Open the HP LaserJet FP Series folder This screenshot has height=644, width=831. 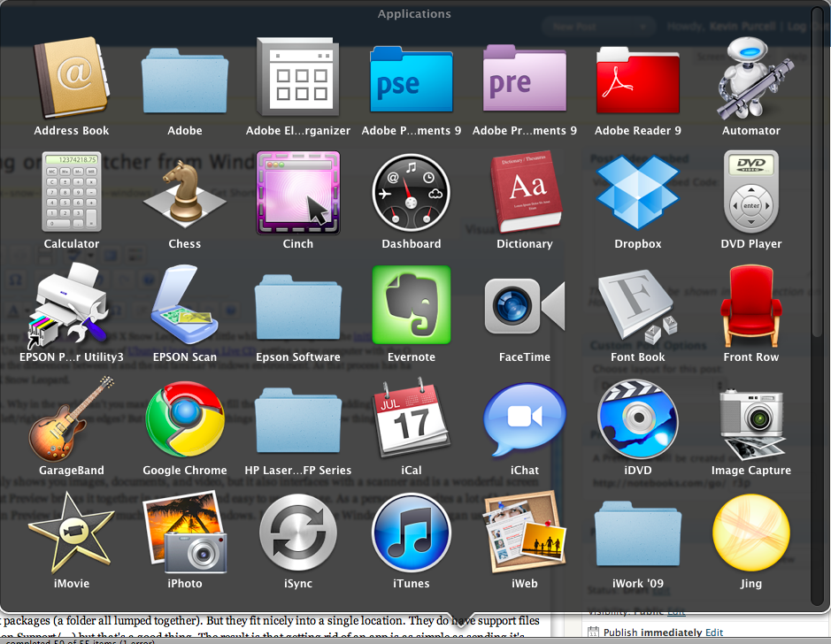click(x=298, y=419)
